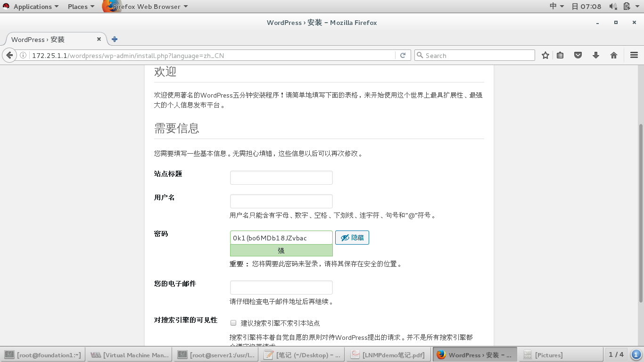
Task: Click the search magnifier icon
Action: point(420,55)
